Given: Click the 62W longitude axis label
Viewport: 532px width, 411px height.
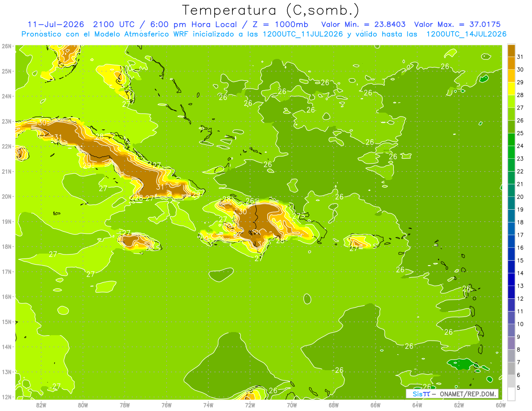Looking at the screenshot, I should coord(459,405).
